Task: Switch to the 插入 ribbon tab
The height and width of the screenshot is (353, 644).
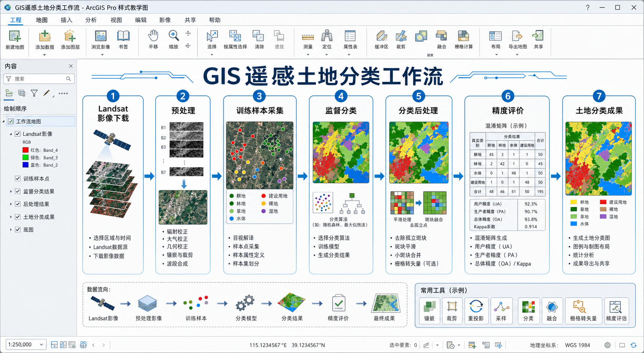Action: [67, 20]
